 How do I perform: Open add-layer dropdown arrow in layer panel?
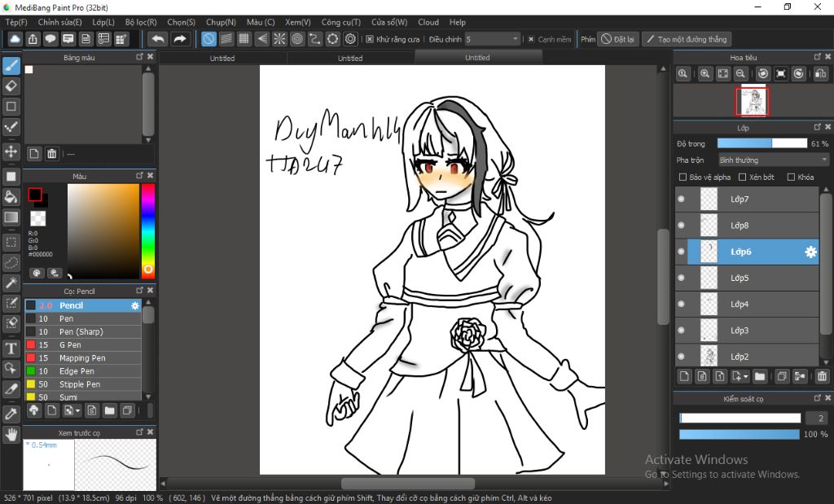pyautogui.click(x=746, y=377)
